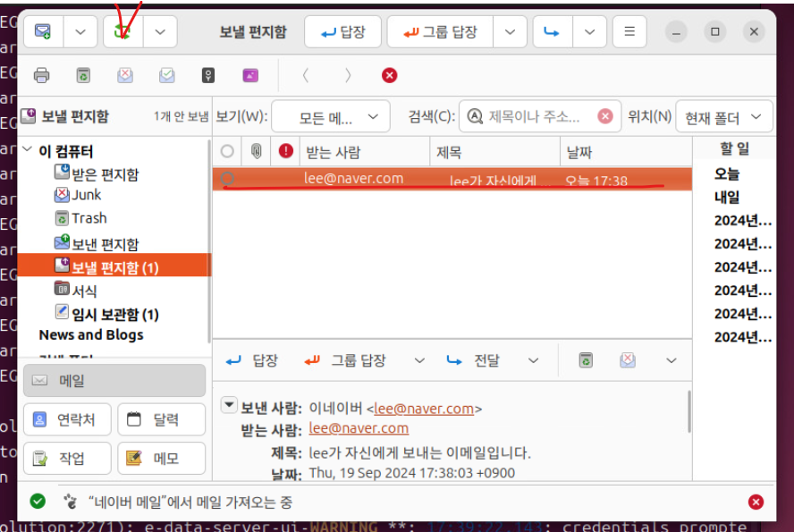The height and width of the screenshot is (532, 794).
Task: Click the purple image loading icon
Action: 250,75
